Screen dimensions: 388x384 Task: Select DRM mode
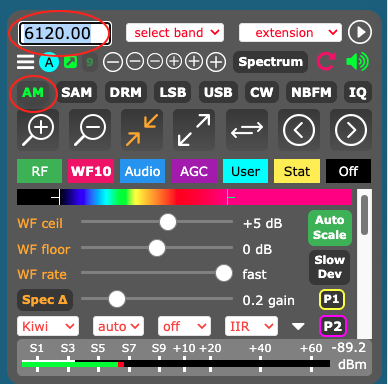(126, 92)
